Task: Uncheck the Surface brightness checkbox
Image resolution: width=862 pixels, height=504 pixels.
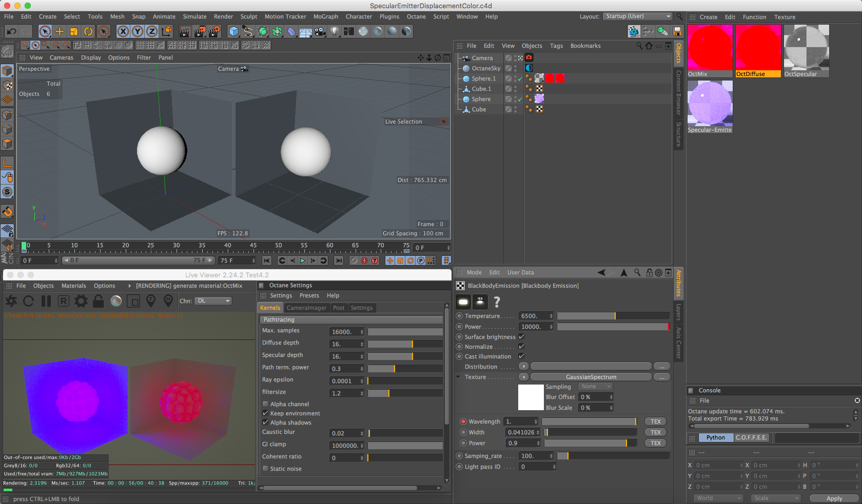Action: (x=521, y=337)
